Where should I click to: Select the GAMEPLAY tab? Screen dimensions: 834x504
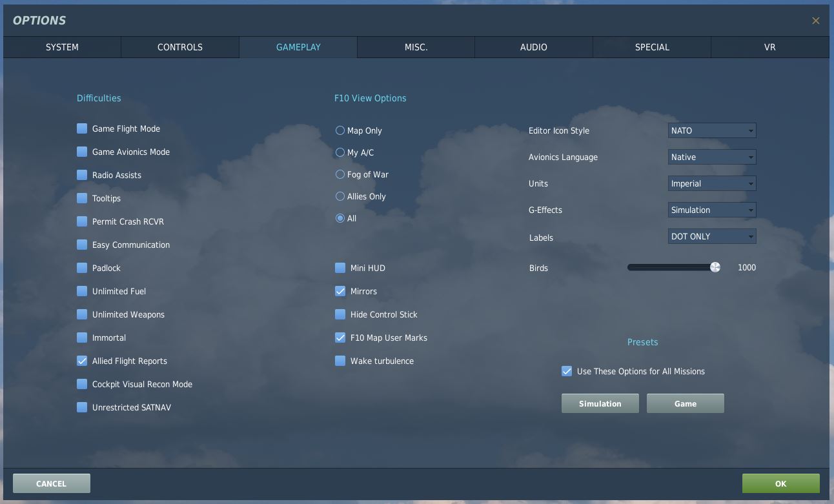coord(298,47)
